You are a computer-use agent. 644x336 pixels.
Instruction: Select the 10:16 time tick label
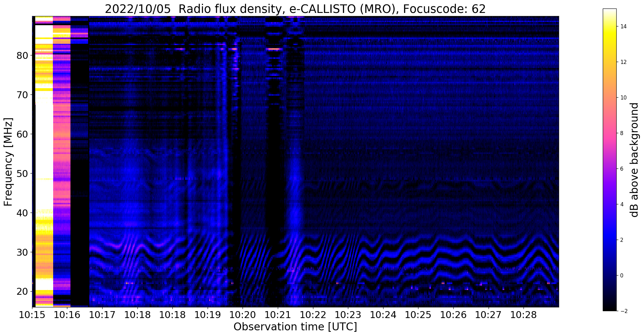(x=67, y=315)
